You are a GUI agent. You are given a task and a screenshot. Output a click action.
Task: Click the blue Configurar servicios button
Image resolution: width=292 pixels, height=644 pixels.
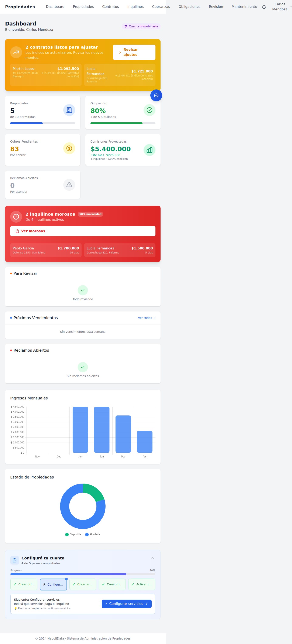127,604
